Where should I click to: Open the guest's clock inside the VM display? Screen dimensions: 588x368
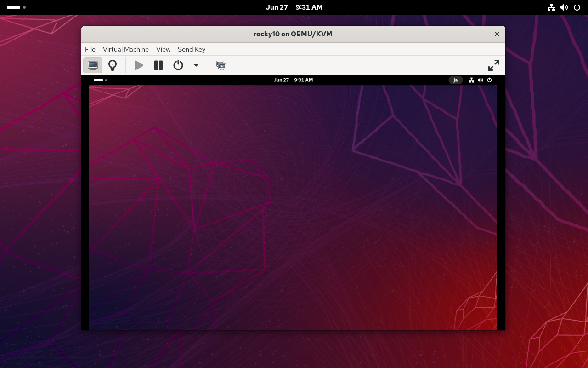[293, 80]
